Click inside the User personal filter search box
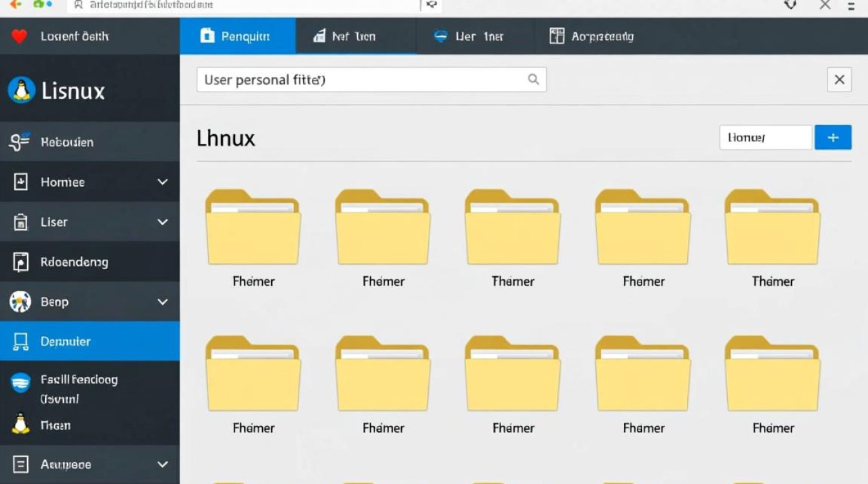 click(362, 79)
